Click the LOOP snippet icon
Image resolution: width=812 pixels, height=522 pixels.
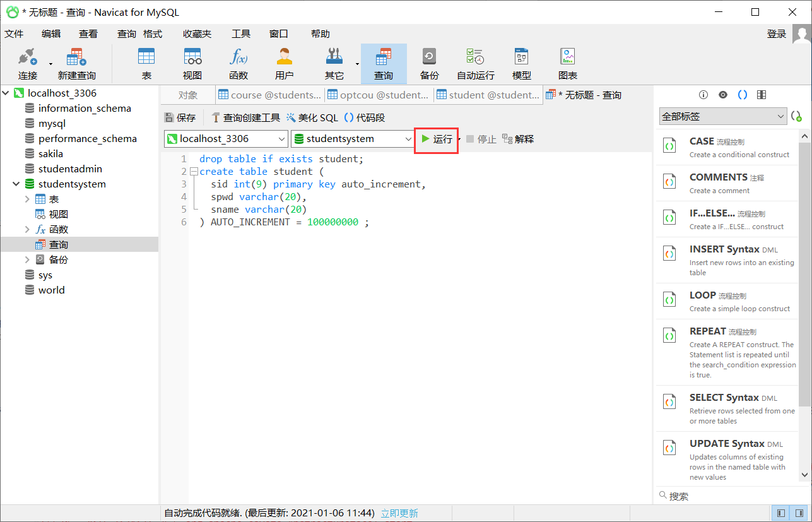[669, 300]
